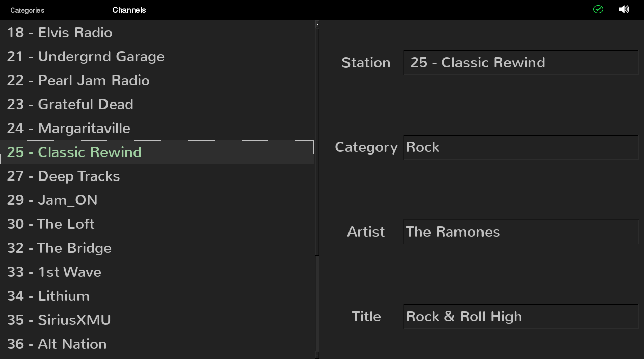Click the Artist field showing The Ramones
Screen dimensions: 644x359
(521, 232)
